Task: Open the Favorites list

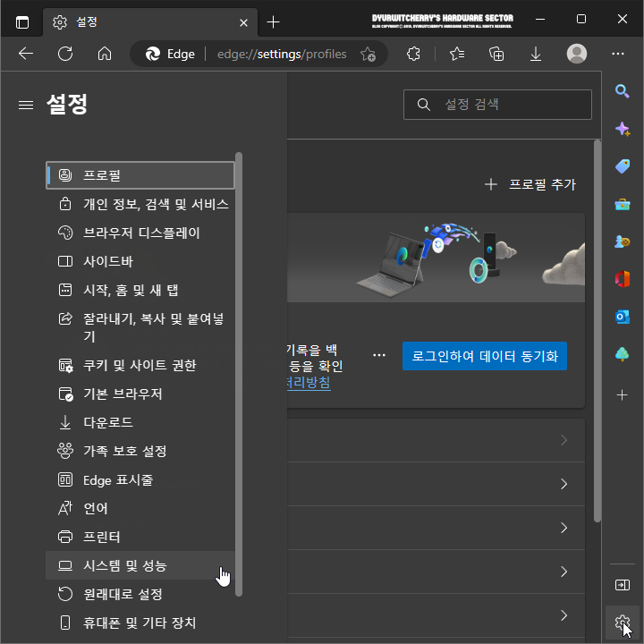Action: [457, 54]
